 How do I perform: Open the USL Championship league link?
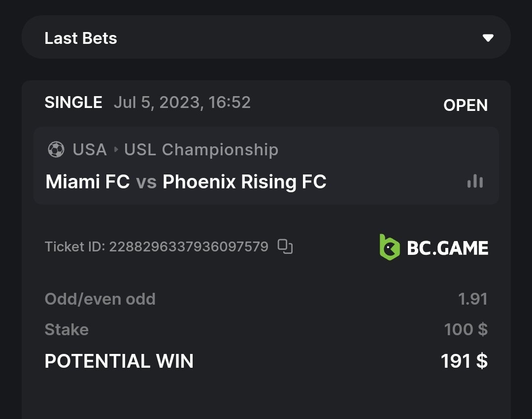click(x=201, y=149)
